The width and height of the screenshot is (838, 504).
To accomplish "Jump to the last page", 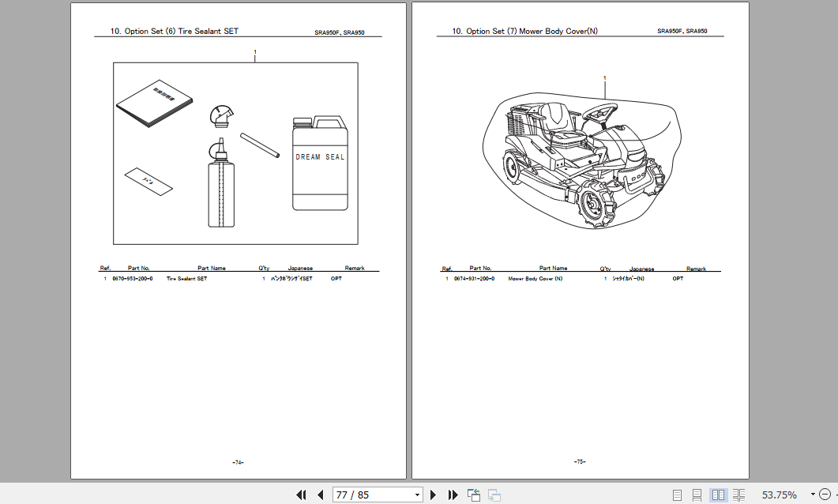I will point(453,494).
